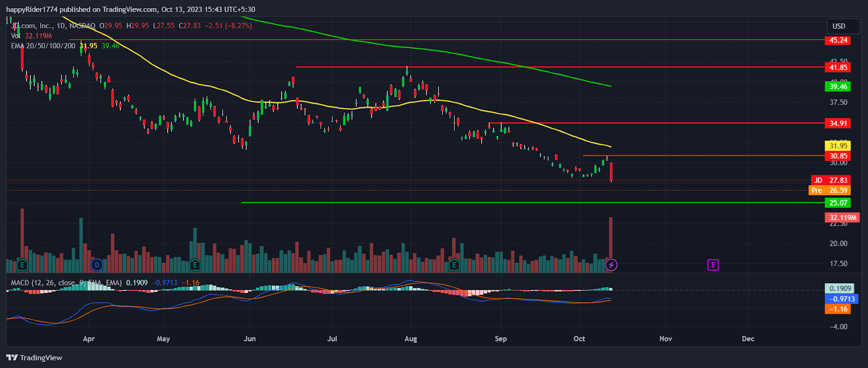Screen dimensions: 868x368
Task: Click the Vol 32.119M legend
Action: tap(31, 35)
